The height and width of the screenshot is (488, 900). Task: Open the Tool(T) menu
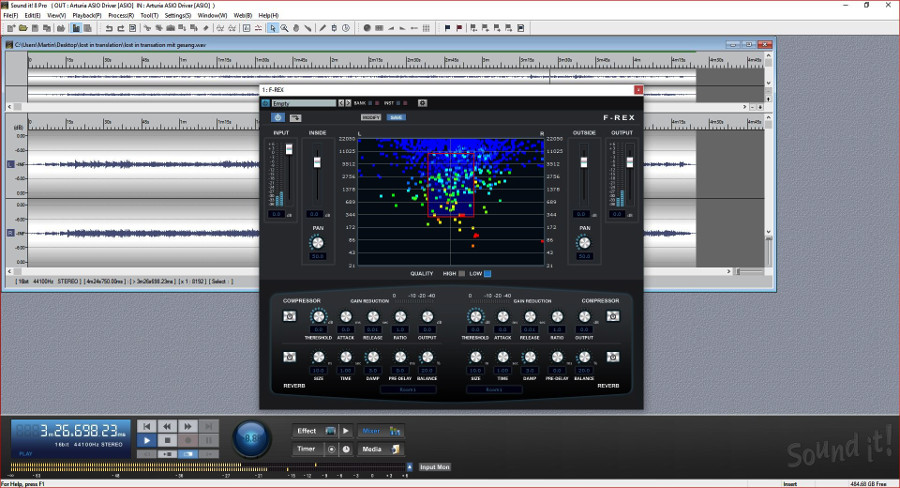[149, 16]
